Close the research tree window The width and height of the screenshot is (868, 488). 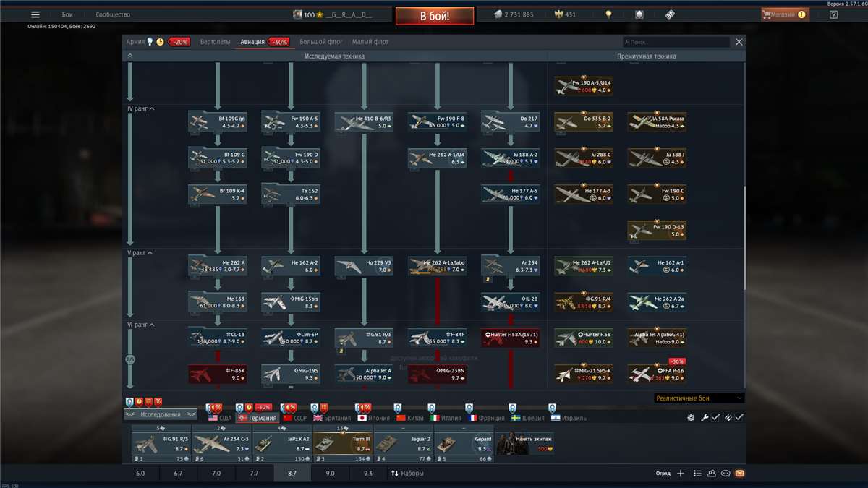point(739,42)
